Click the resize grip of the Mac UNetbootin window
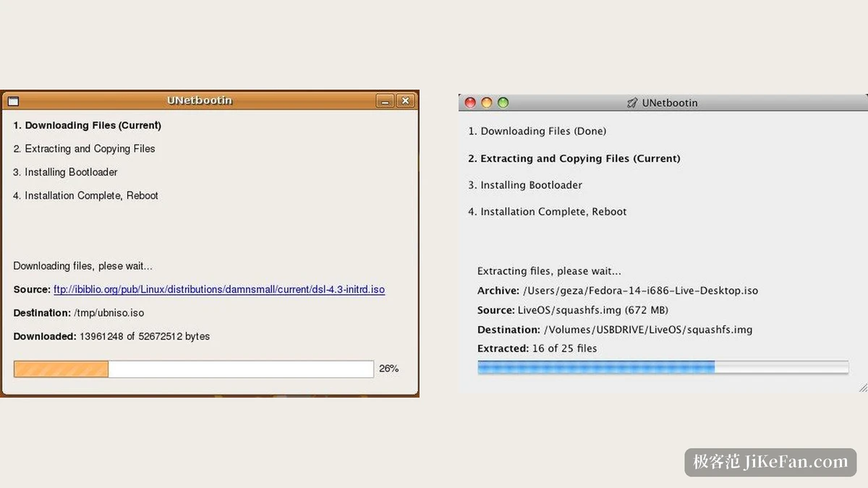 (x=862, y=388)
